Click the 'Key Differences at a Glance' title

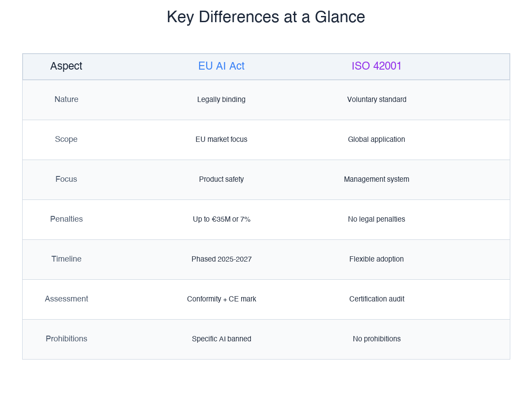266,17
